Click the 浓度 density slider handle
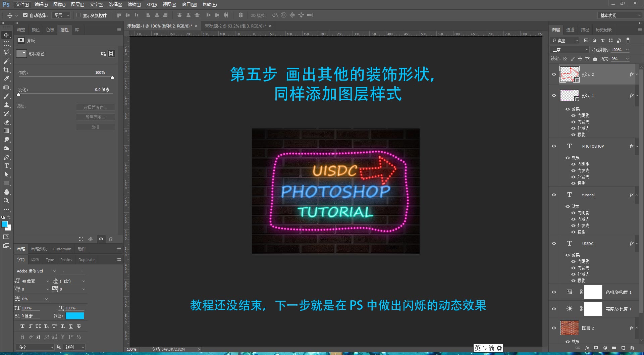This screenshot has width=644, height=355. pos(112,78)
